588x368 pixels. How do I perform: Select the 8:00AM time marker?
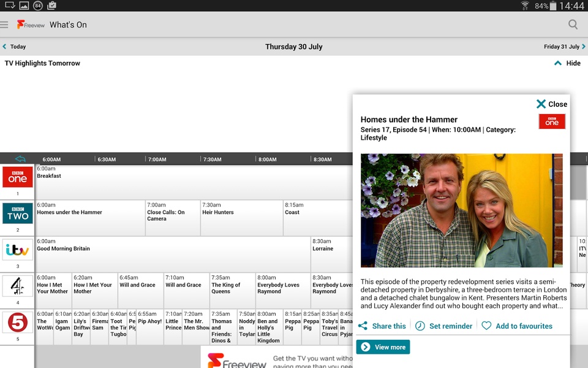pos(268,159)
